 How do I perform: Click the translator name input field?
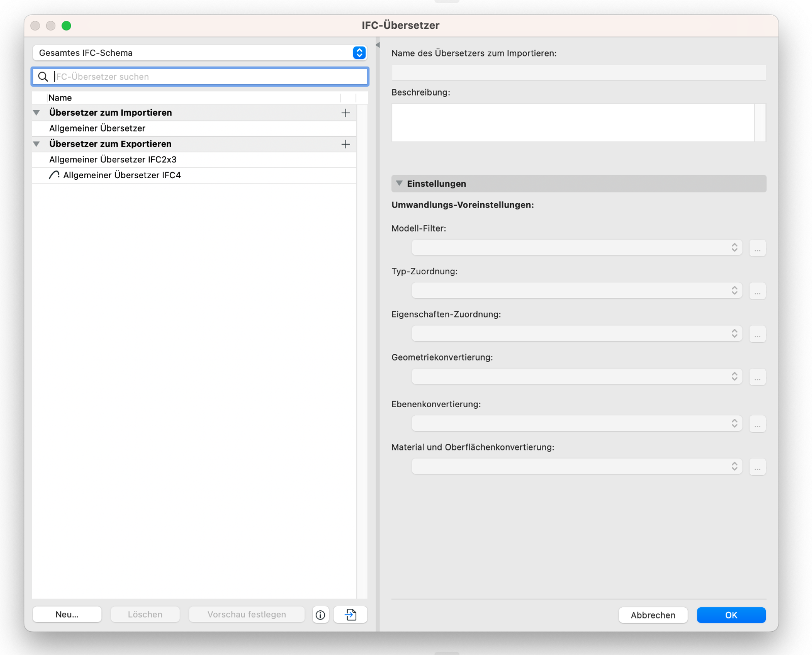(579, 73)
